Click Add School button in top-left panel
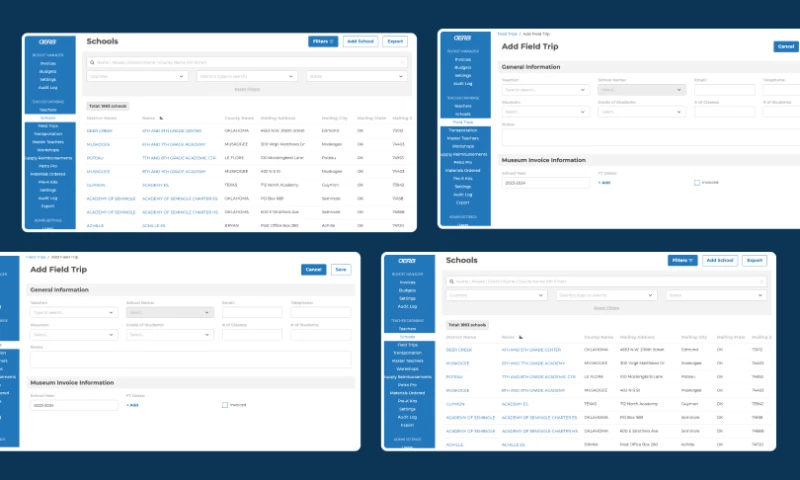The width and height of the screenshot is (800, 480). point(359,41)
